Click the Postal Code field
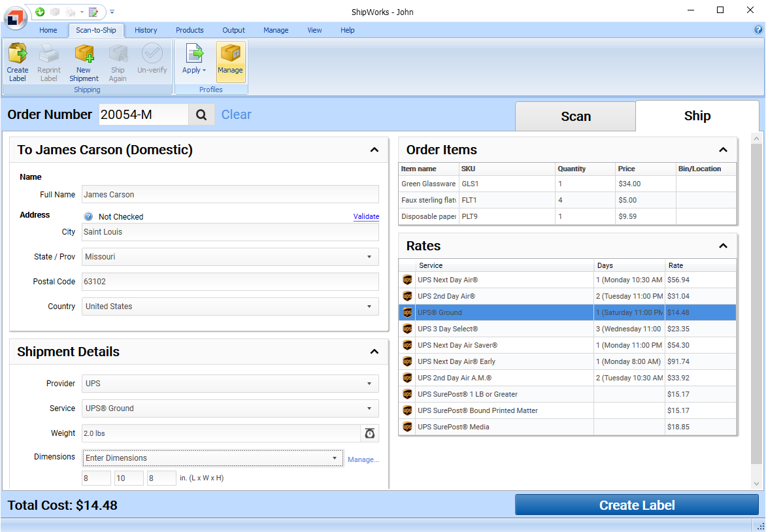Viewport: 766px width, 532px height. click(230, 282)
